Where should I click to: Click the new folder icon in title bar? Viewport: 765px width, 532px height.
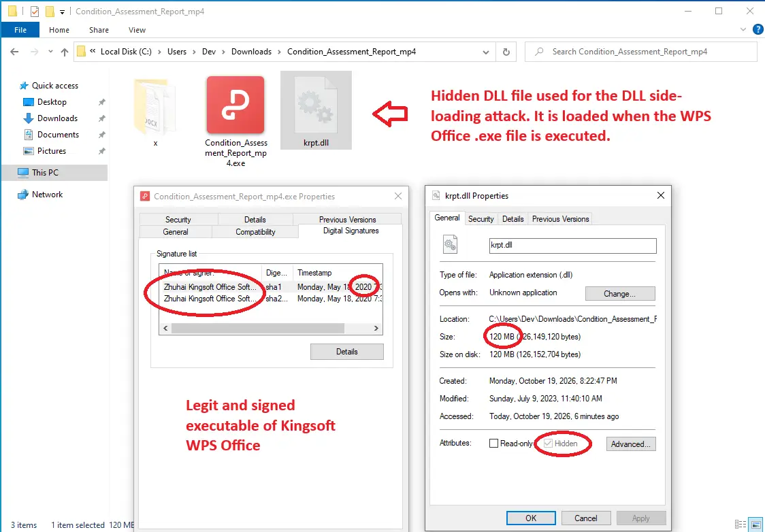pyautogui.click(x=50, y=11)
